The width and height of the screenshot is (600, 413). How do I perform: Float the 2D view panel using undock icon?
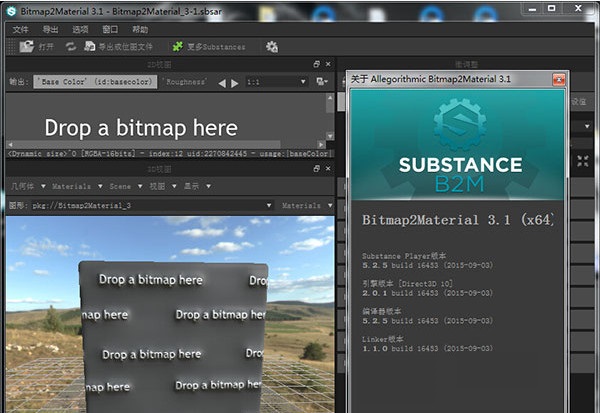[317, 64]
